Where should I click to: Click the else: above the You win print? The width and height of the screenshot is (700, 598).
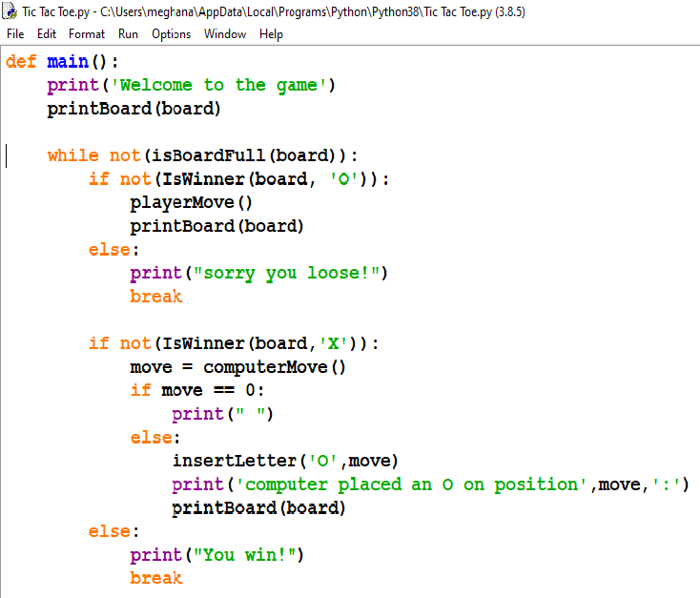113,531
